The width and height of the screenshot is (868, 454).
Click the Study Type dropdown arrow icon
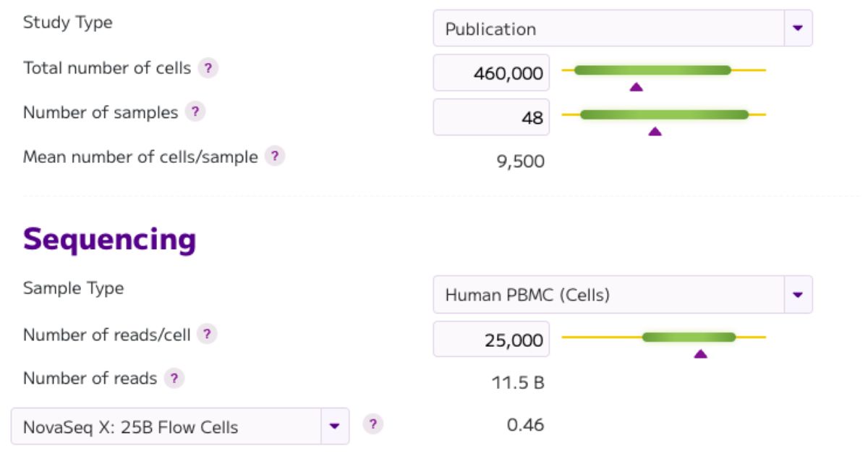799,28
